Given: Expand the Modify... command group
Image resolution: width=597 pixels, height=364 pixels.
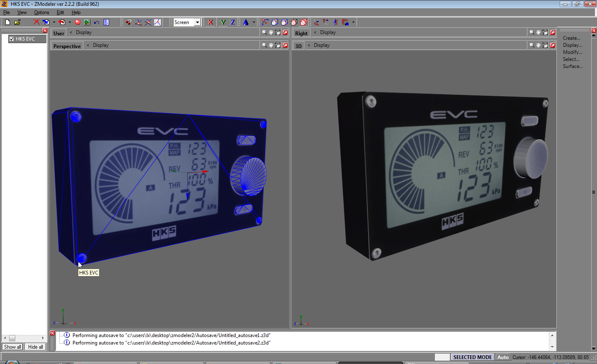Looking at the screenshot, I should coord(573,52).
